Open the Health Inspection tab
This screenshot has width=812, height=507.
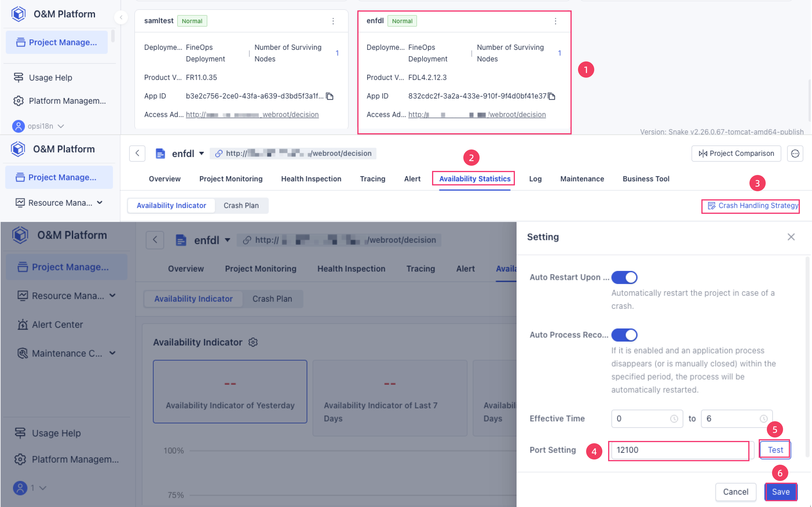pos(311,179)
